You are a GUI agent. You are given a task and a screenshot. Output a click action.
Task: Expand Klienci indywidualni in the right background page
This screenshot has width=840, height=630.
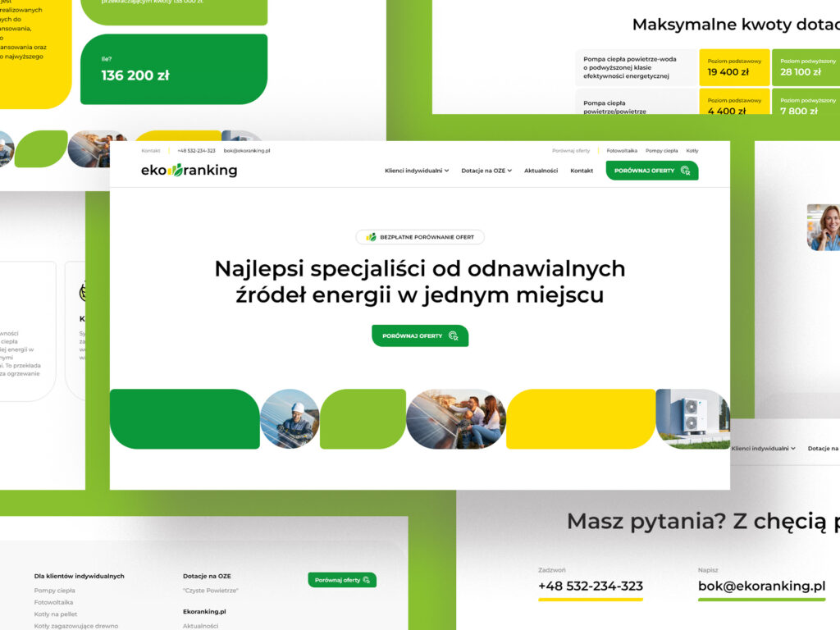click(x=764, y=449)
